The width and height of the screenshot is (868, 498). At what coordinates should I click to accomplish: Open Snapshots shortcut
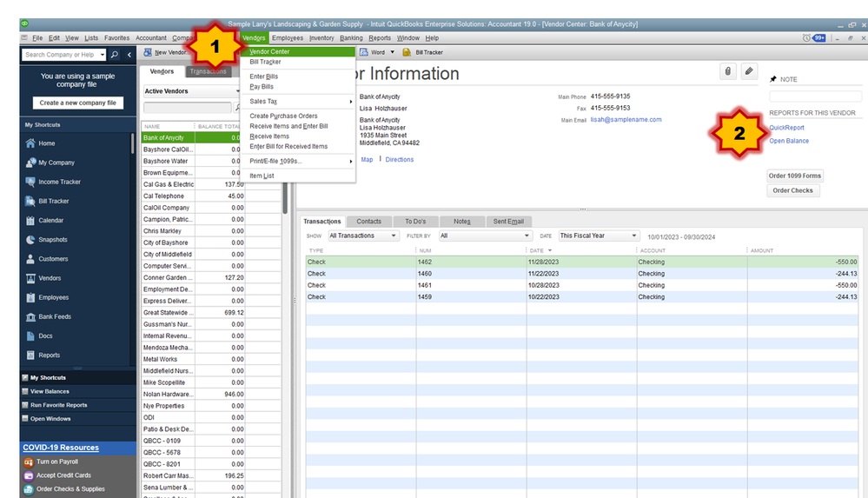click(x=53, y=240)
